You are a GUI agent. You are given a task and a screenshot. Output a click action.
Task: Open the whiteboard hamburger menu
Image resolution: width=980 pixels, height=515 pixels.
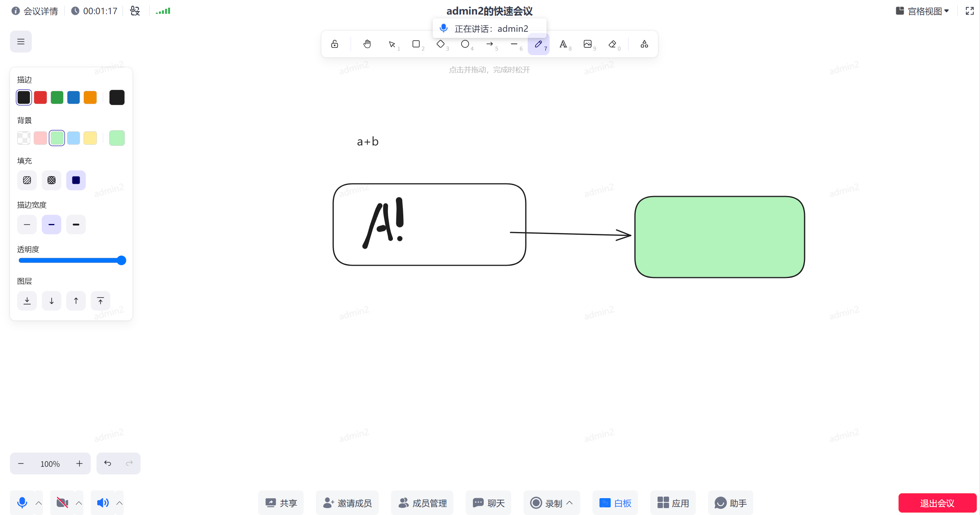pyautogui.click(x=21, y=41)
